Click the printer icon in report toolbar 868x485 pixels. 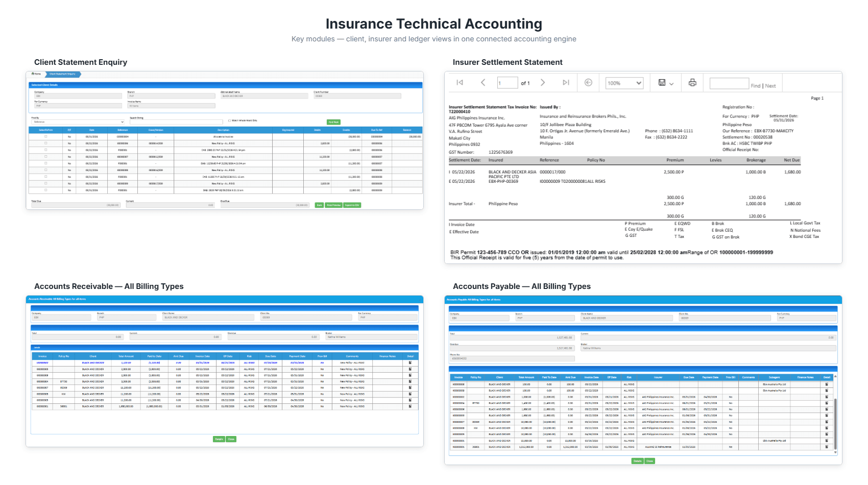click(692, 83)
